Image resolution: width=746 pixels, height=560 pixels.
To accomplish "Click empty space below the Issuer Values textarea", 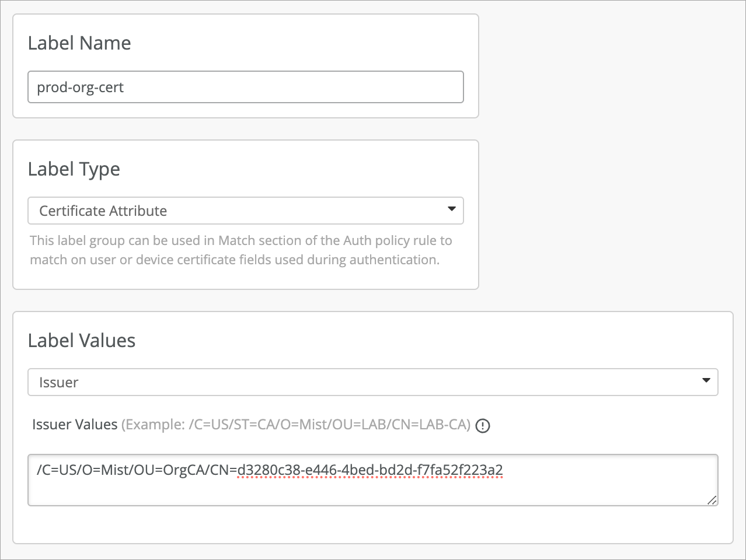I will click(372, 525).
